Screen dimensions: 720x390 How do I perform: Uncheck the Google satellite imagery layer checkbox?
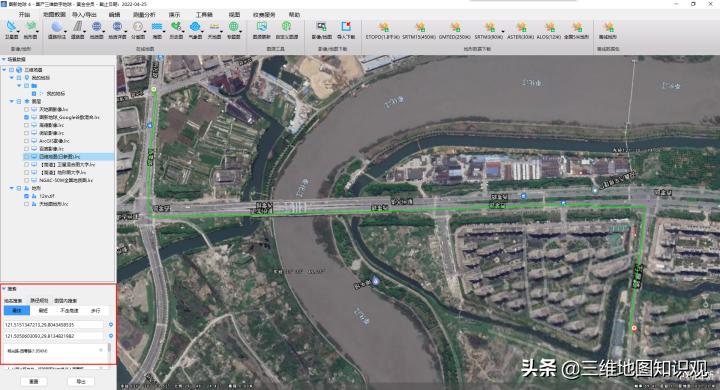point(26,117)
